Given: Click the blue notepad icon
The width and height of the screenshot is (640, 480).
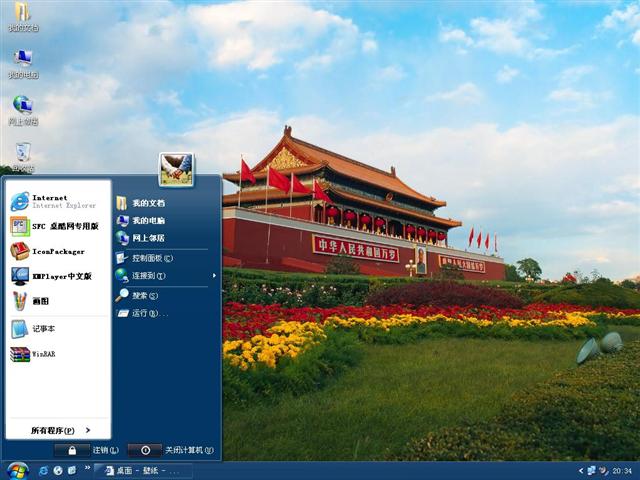Looking at the screenshot, I should click(19, 329).
